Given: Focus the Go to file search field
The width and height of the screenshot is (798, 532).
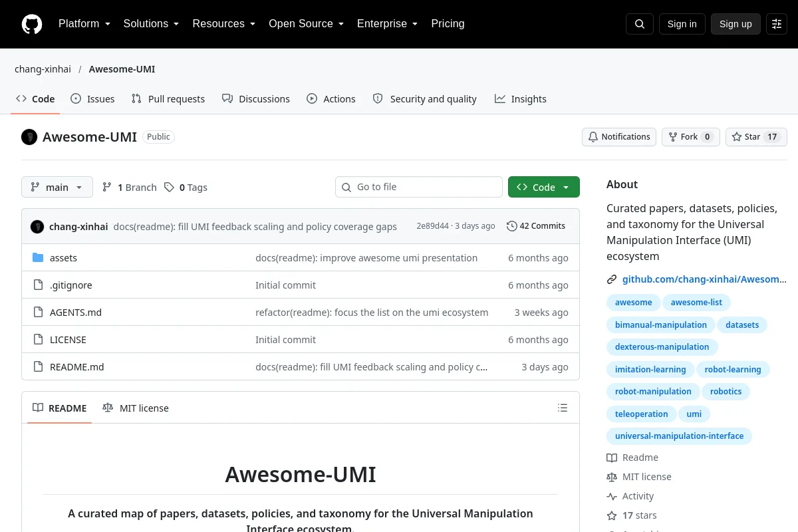Looking at the screenshot, I should point(419,188).
